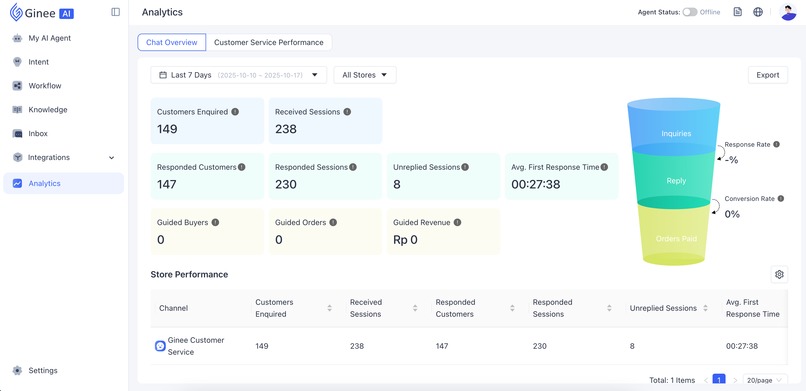
Task: Click the next page arrow
Action: [x=735, y=380]
